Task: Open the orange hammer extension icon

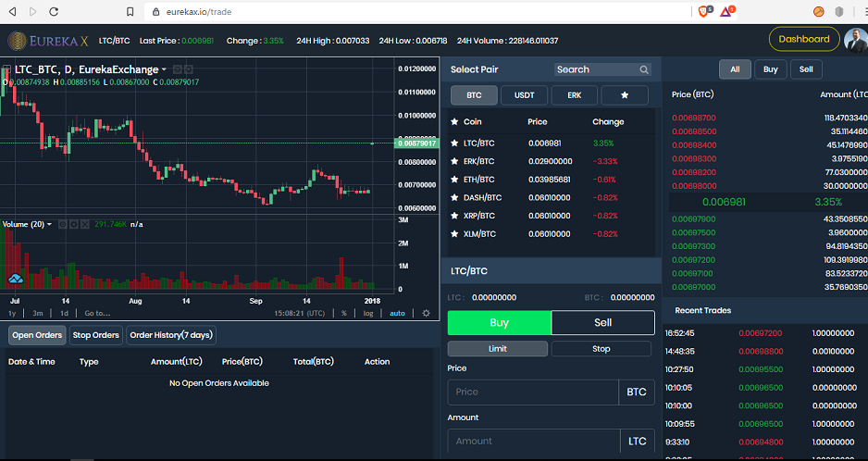Action: (819, 12)
